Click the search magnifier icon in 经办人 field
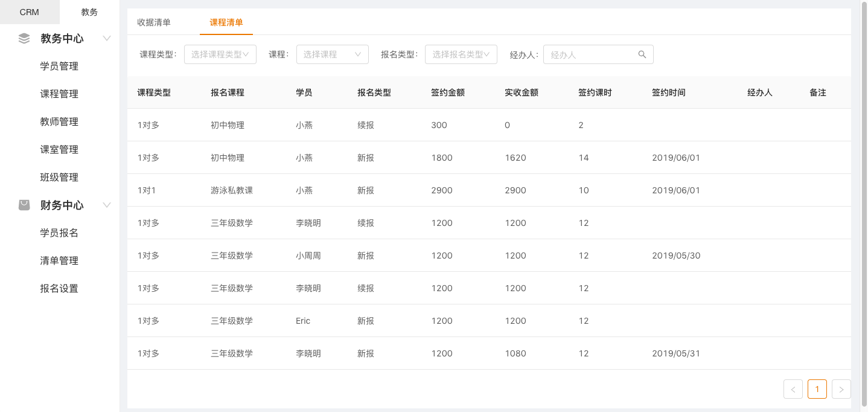This screenshot has height=412, width=868. [642, 54]
